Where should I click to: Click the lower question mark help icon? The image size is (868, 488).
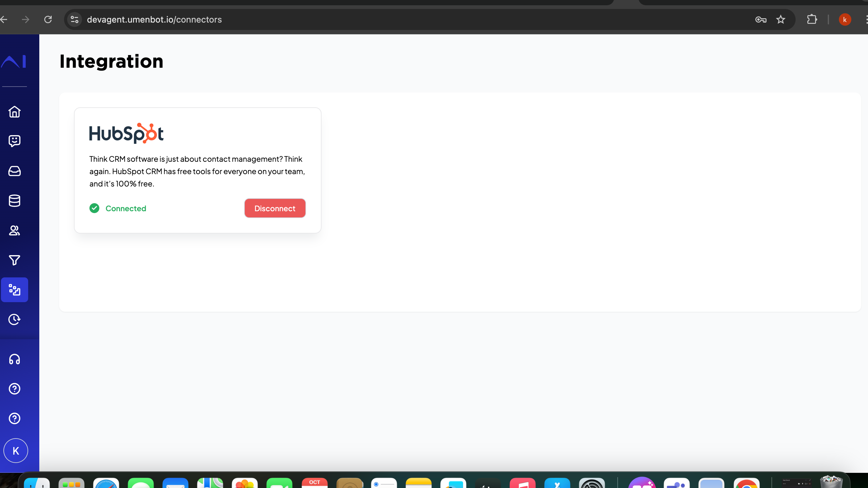tap(15, 418)
